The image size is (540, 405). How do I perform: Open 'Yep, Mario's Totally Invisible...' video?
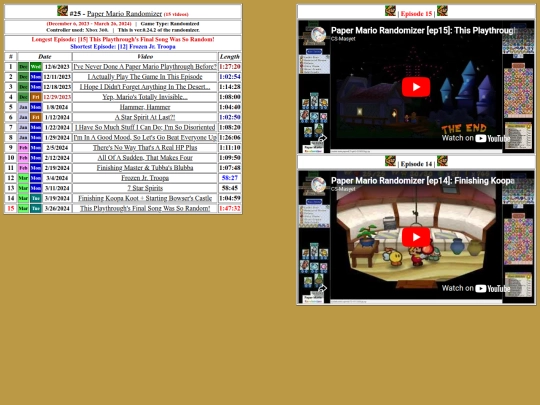pos(145,97)
